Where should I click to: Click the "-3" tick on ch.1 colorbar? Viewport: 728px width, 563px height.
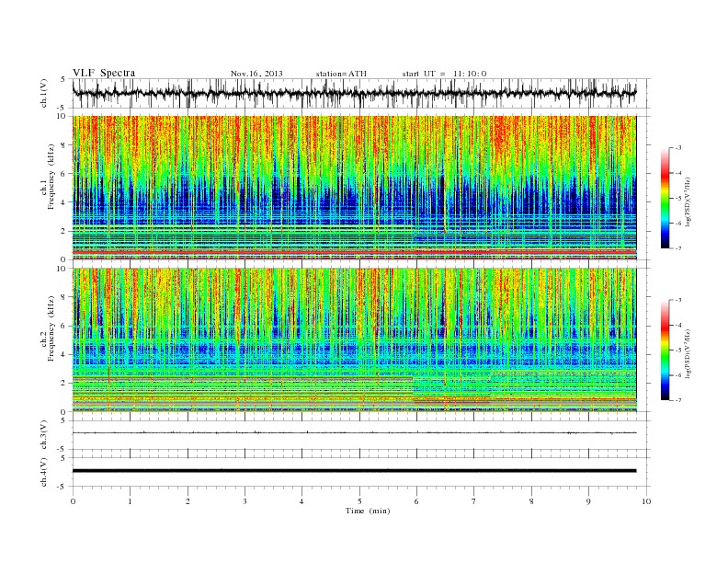point(678,148)
